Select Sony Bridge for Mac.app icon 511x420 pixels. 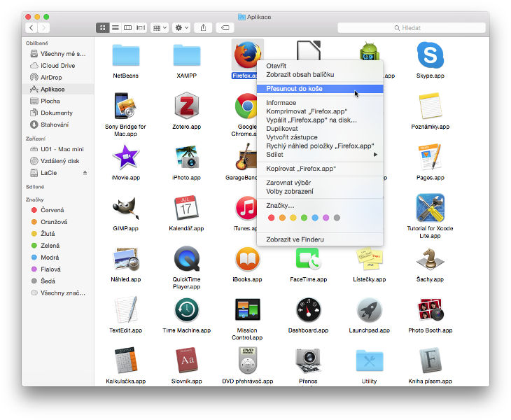[x=125, y=106]
